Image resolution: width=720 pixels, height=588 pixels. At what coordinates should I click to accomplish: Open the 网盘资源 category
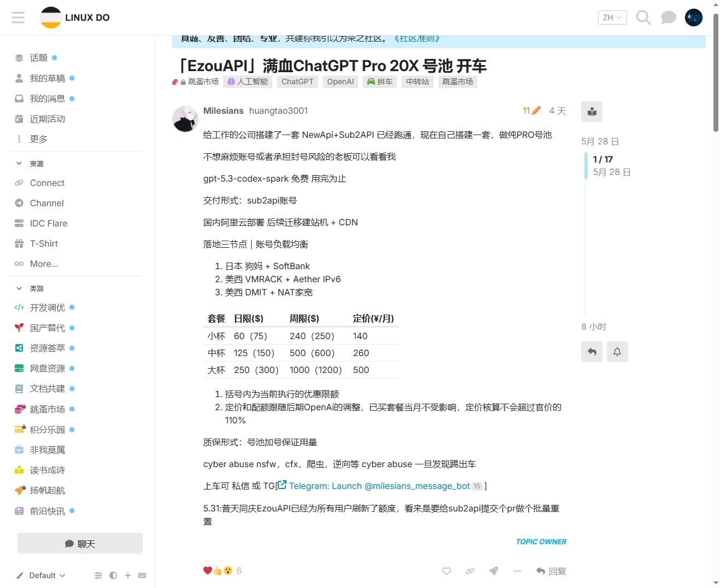click(47, 368)
